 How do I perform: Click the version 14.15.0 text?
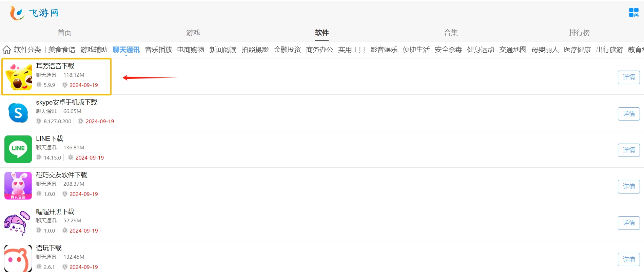[x=52, y=158]
